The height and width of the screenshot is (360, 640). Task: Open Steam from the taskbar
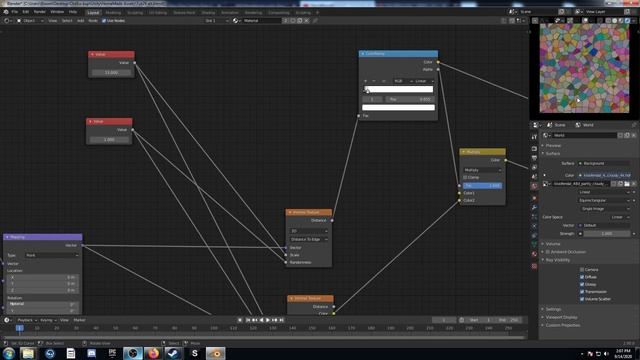(x=173, y=353)
